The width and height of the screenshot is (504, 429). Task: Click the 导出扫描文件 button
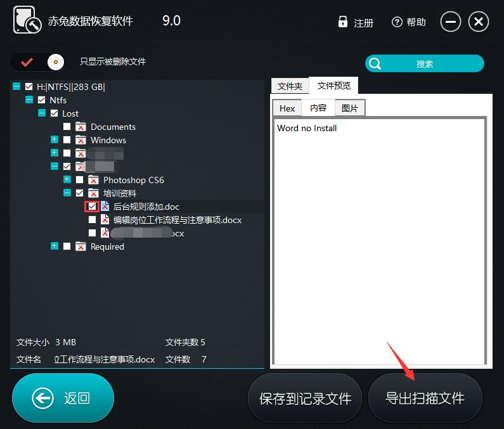[x=425, y=398]
